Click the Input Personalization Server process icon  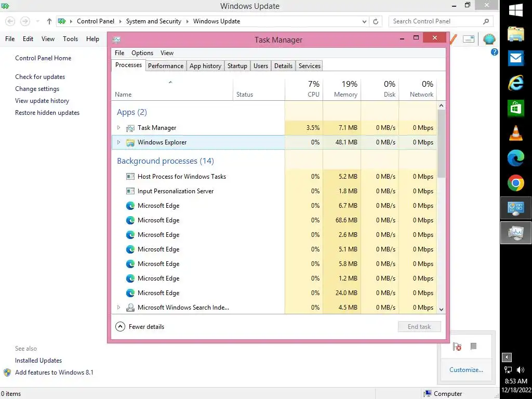(x=130, y=191)
